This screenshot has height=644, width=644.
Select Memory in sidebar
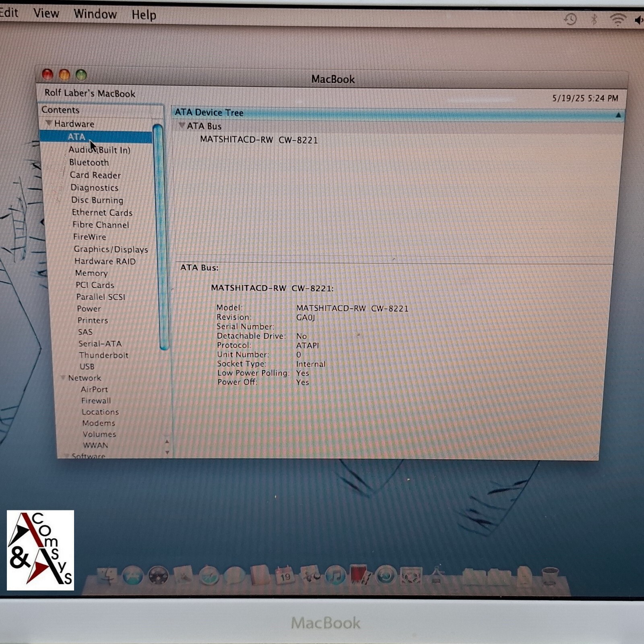coord(91,273)
